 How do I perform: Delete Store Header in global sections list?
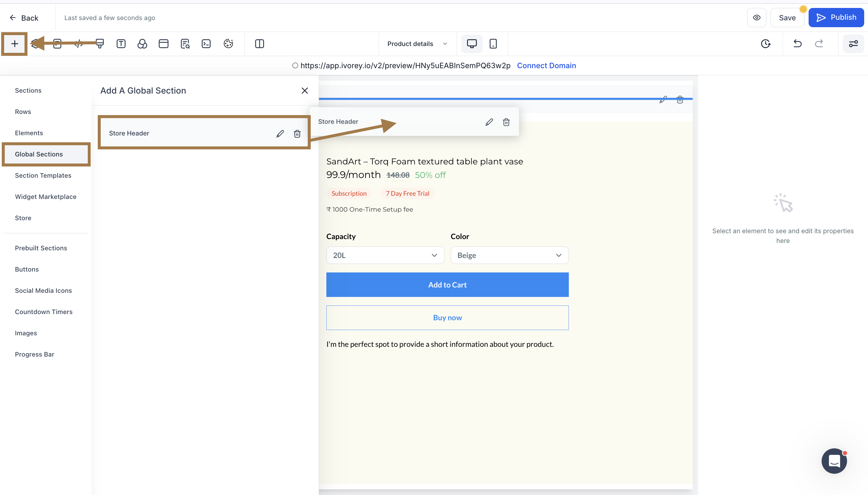point(297,134)
